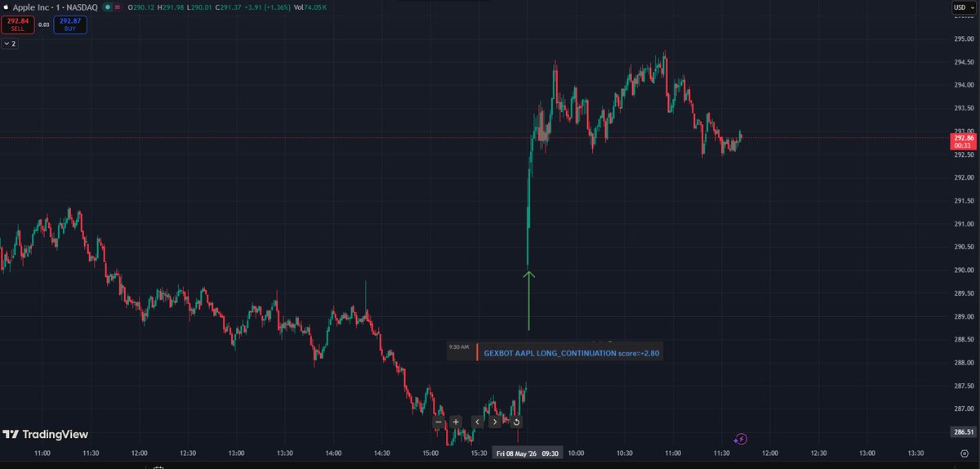The width and height of the screenshot is (980, 469).
Task: Click the Fri 08 May '26 09:30 date label
Action: point(527,453)
